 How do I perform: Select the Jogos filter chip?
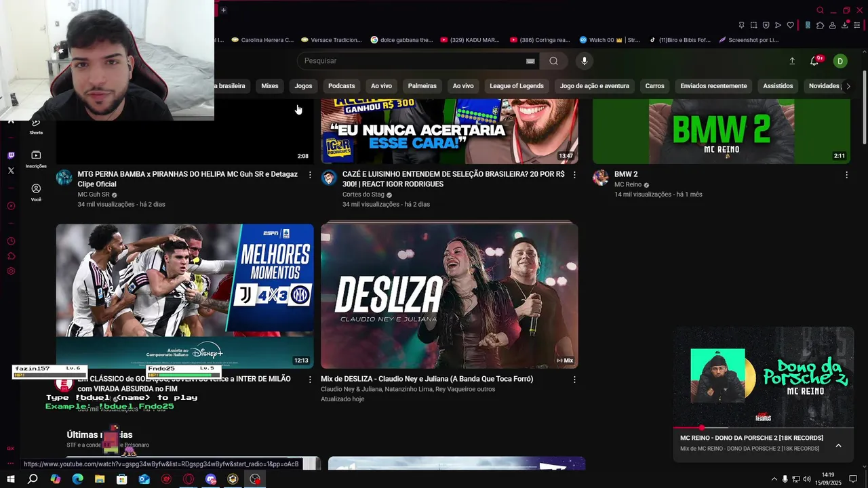303,86
